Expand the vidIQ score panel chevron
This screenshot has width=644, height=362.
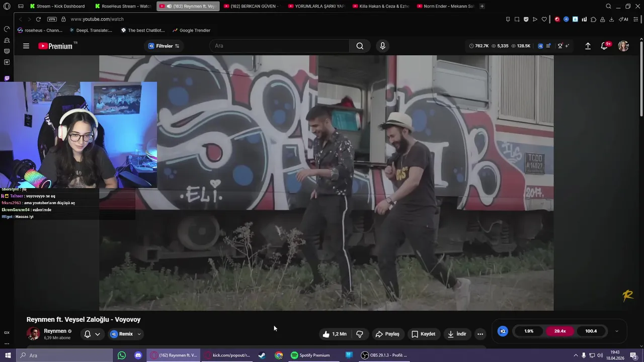pyautogui.click(x=617, y=331)
